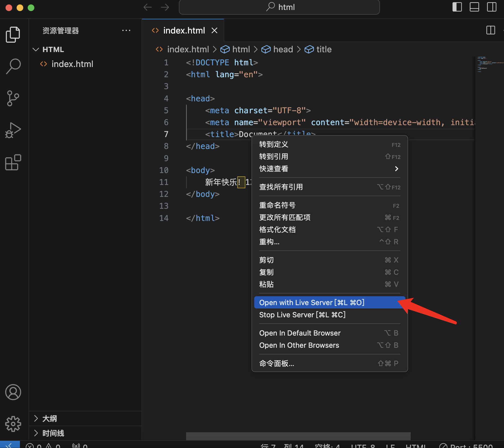This screenshot has width=504, height=448.
Task: Click line number 10 in gutter
Action: [164, 170]
